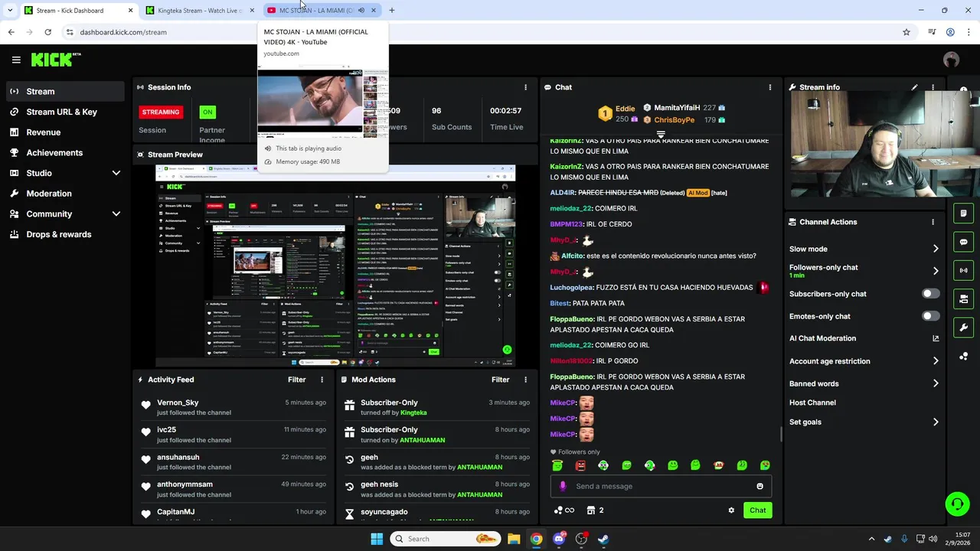Image resolution: width=980 pixels, height=551 pixels.
Task: Switch to MC STOJAN YouTube tab
Action: click(x=322, y=11)
